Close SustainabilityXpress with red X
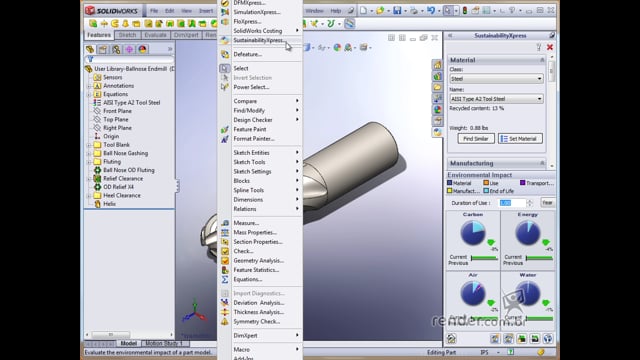This screenshot has height=360, width=640. point(550,47)
